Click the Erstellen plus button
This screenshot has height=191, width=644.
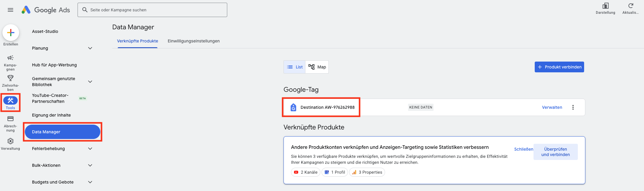(11, 33)
